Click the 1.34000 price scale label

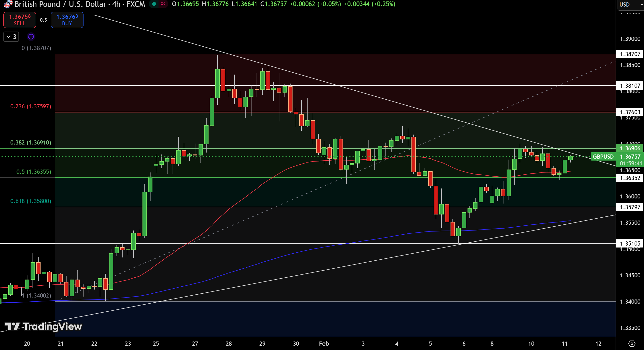tap(630, 301)
